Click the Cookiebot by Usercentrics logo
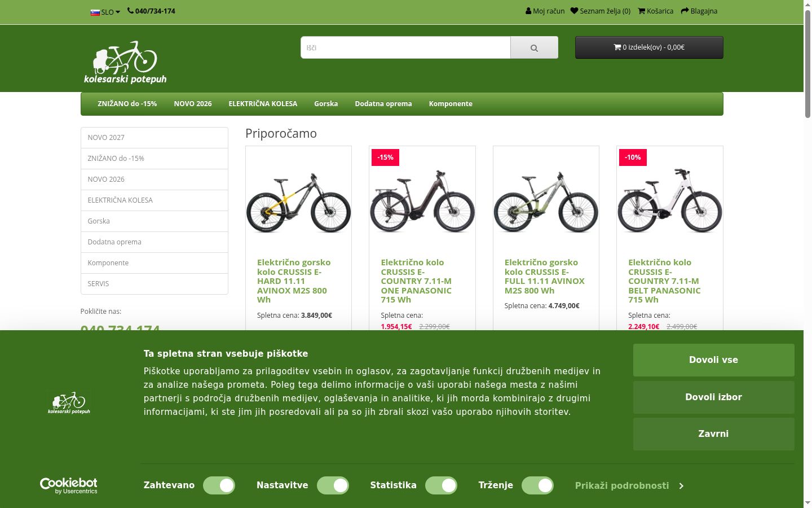 click(69, 486)
